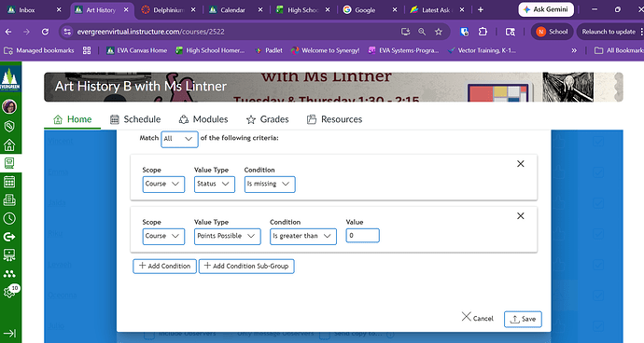Open the All Bookmarks folder
Viewport: 644px width, 343px height.
[620, 50]
